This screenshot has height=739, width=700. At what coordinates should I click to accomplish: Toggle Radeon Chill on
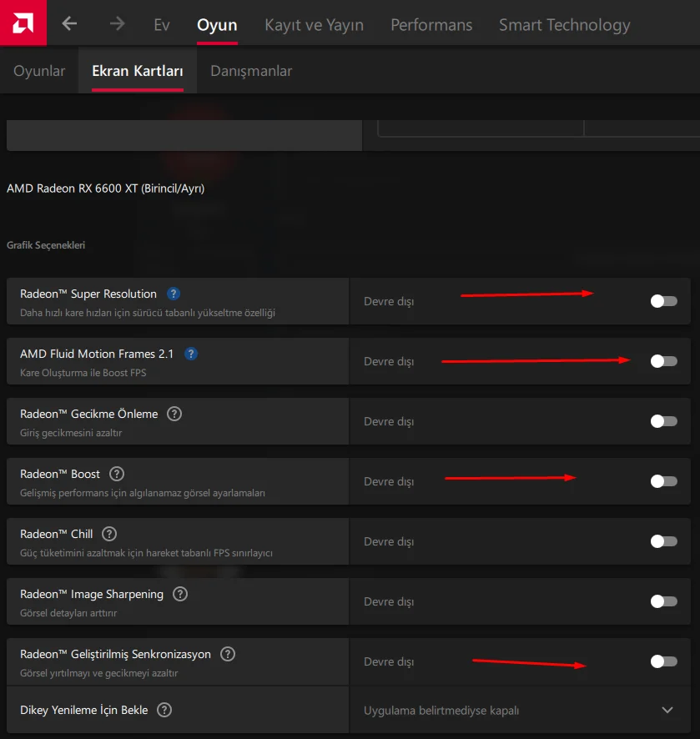[663, 541]
